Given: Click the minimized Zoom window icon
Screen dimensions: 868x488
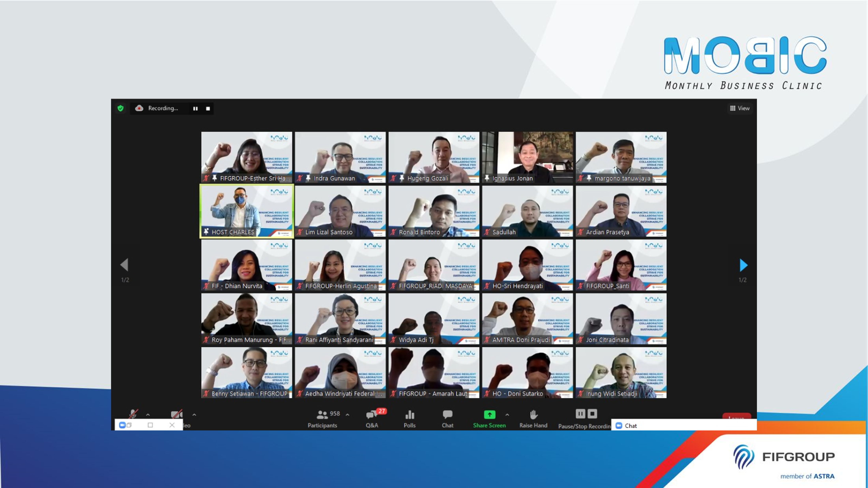Looking at the screenshot, I should (x=122, y=425).
